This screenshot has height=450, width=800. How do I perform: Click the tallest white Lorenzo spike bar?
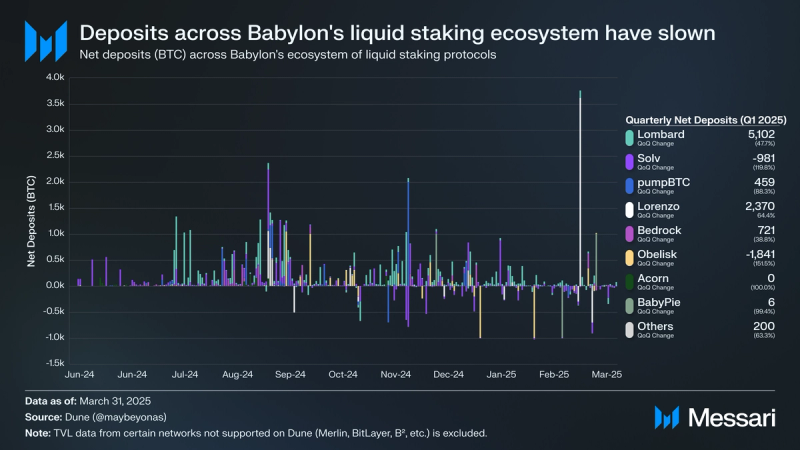pos(580,191)
